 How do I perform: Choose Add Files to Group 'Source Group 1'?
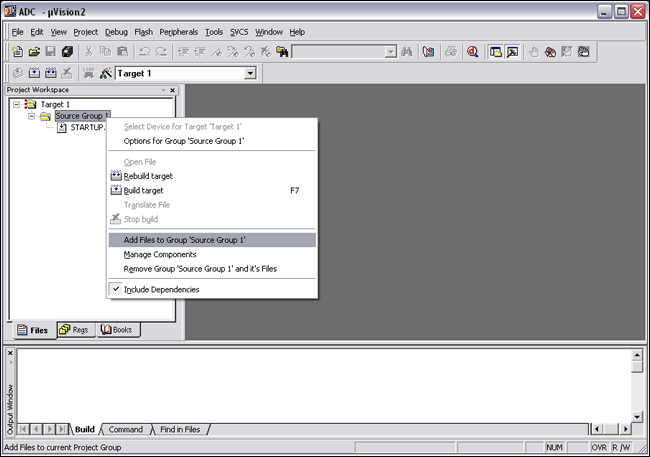[x=184, y=240]
